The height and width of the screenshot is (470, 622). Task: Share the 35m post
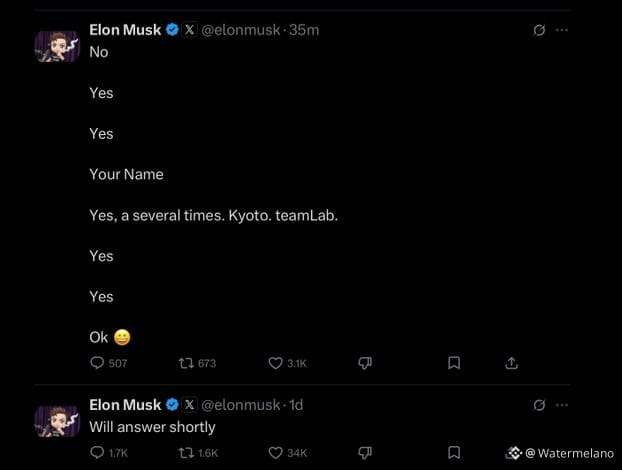[511, 363]
